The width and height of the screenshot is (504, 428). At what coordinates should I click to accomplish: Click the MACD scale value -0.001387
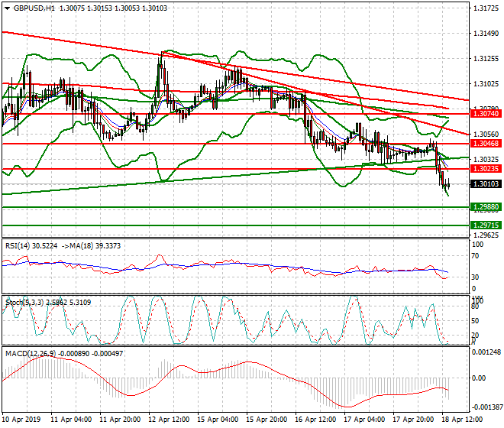[x=486, y=407]
